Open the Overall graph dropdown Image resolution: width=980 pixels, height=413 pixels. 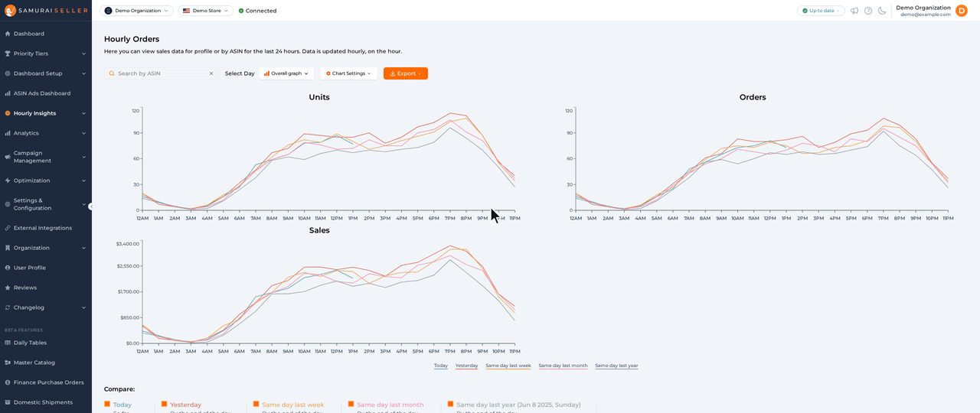286,73
